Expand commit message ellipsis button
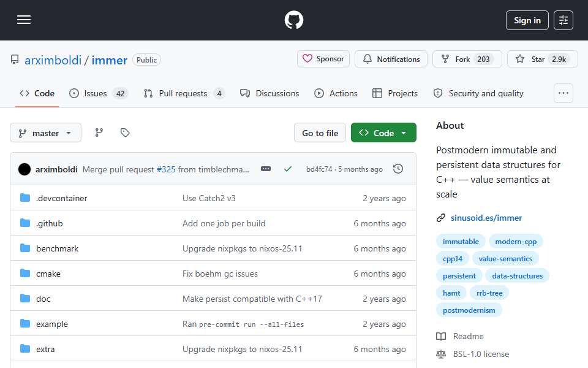Viewport: 588px width, 368px height. point(265,169)
